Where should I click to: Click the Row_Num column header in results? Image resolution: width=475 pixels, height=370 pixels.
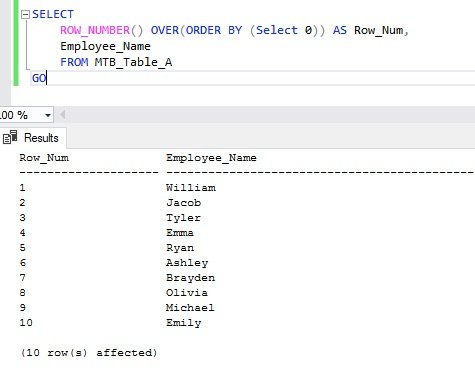pyautogui.click(x=44, y=158)
